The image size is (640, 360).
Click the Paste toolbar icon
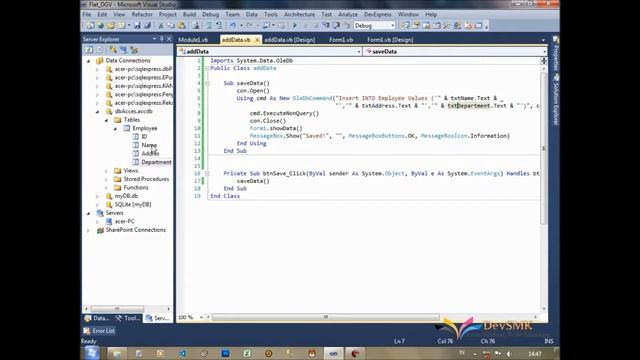pyautogui.click(x=181, y=26)
